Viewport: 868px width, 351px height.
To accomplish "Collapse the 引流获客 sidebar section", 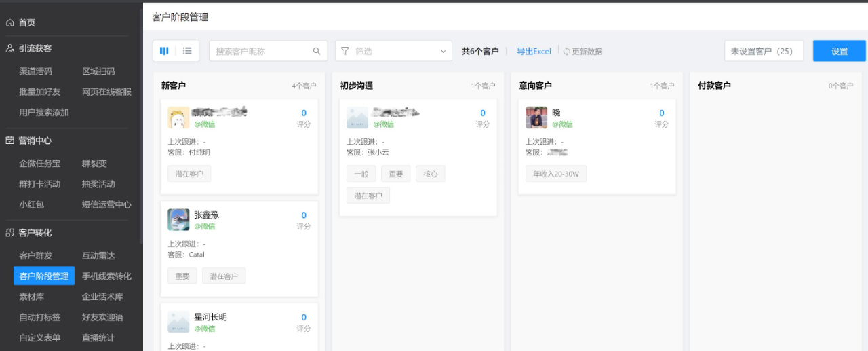I will pyautogui.click(x=35, y=48).
